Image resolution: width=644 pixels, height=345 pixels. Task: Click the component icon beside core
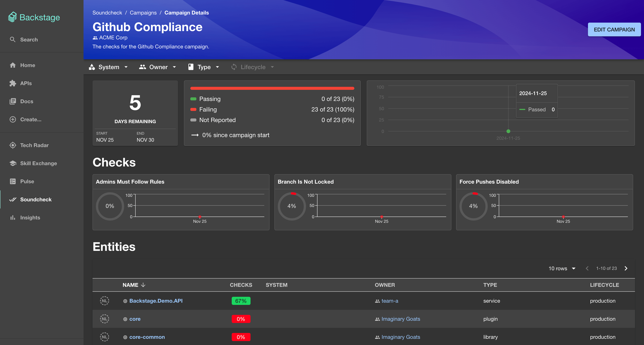click(x=125, y=319)
